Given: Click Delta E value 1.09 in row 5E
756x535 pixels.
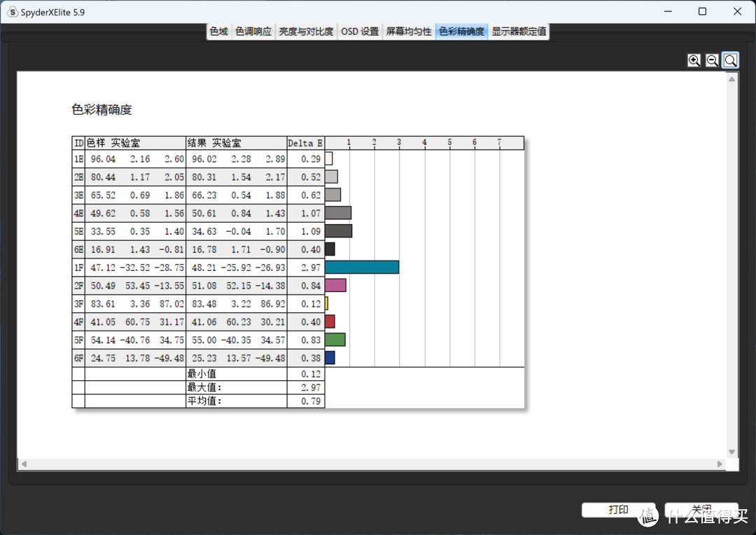Looking at the screenshot, I should [x=311, y=231].
